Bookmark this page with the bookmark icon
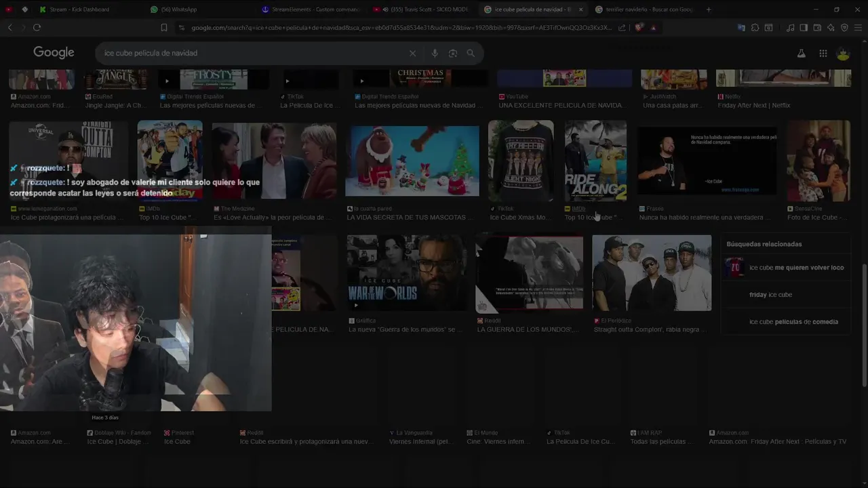Screen dimensions: 868x488 coord(164,28)
